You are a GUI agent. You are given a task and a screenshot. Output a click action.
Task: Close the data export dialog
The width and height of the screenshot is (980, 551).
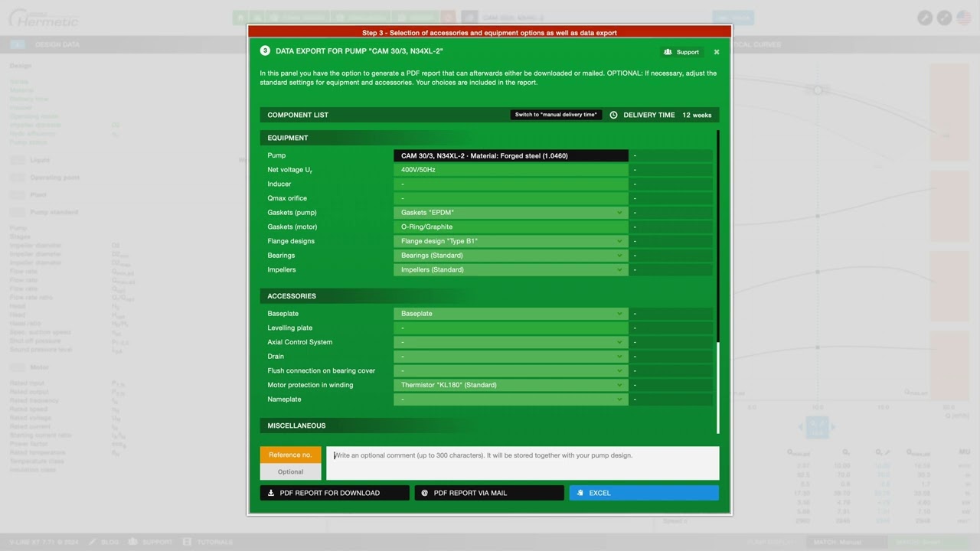717,52
